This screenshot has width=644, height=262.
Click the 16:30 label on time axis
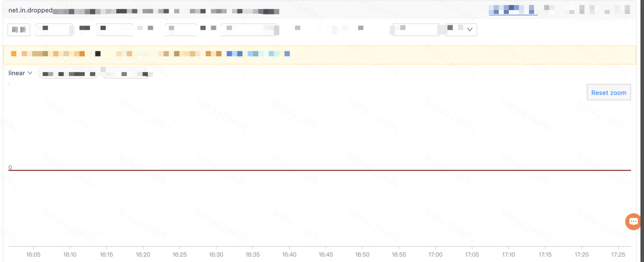point(216,254)
